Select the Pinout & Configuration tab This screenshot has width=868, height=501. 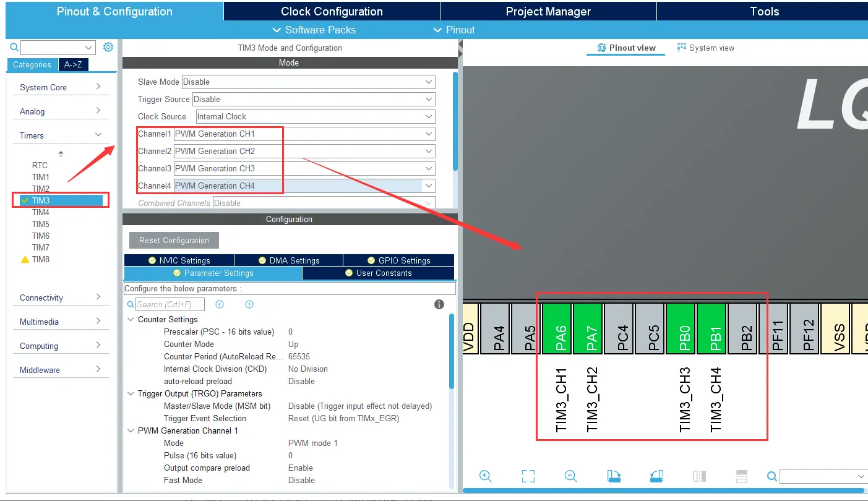point(114,11)
